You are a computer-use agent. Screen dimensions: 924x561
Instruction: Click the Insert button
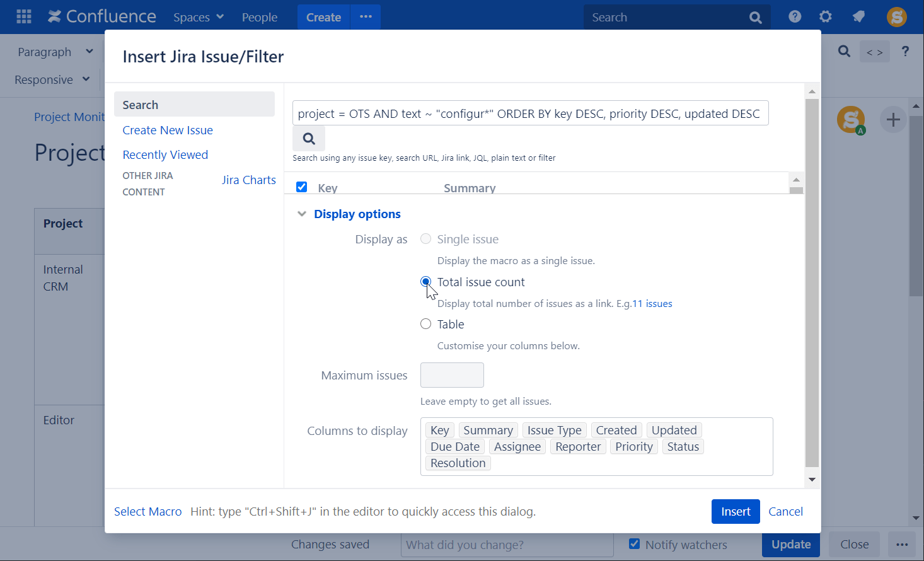[736, 511]
